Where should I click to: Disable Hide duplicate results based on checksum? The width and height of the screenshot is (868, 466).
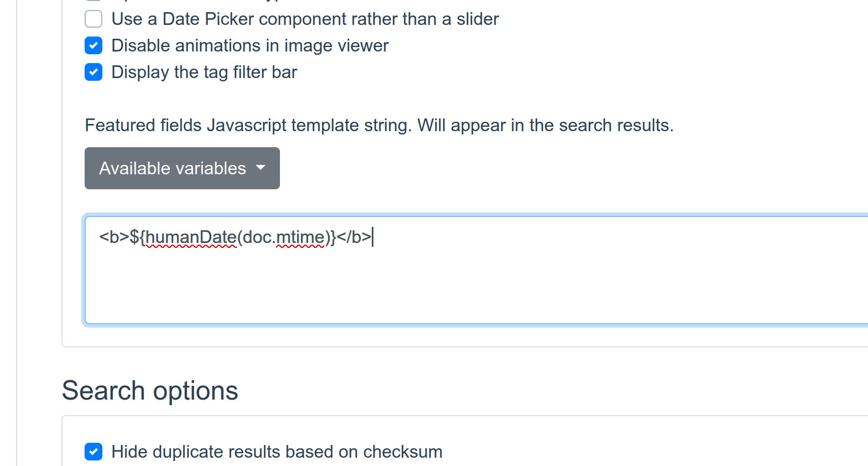click(x=93, y=452)
